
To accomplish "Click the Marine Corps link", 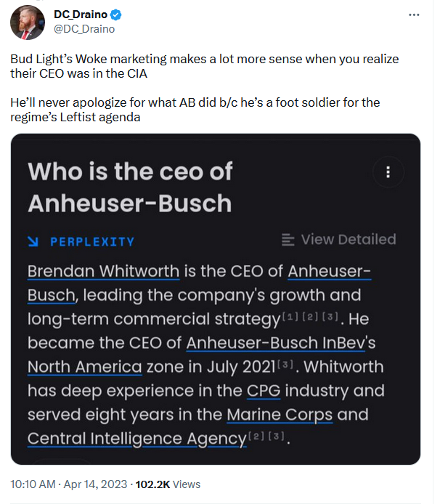I will click(x=280, y=415).
